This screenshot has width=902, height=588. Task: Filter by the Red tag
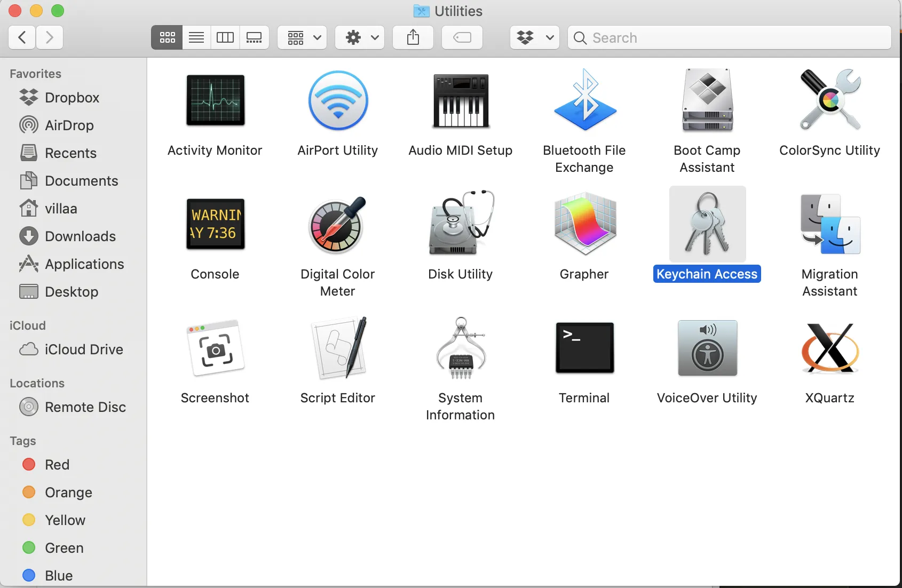pyautogui.click(x=73, y=465)
